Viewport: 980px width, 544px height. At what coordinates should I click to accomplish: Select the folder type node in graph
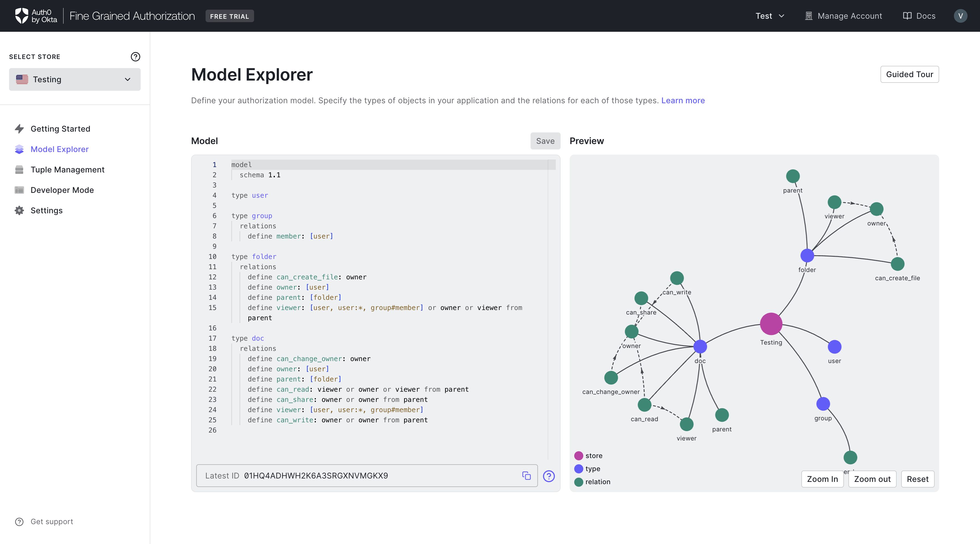(807, 255)
